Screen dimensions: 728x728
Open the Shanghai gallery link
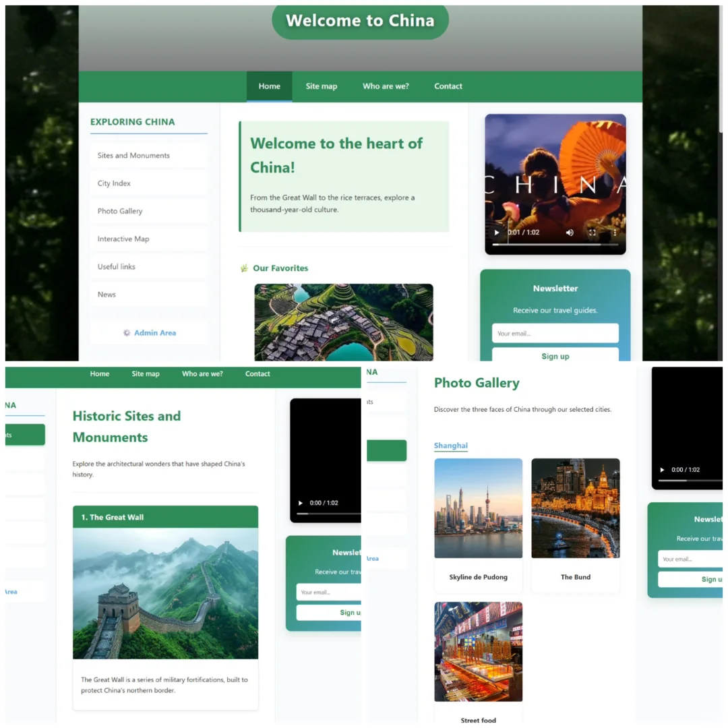[450, 446]
